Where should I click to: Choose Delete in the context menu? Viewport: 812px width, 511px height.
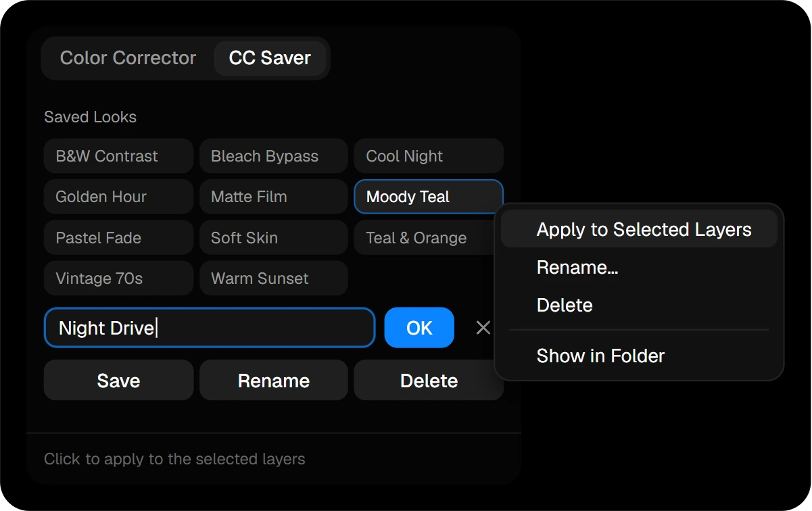click(640, 305)
